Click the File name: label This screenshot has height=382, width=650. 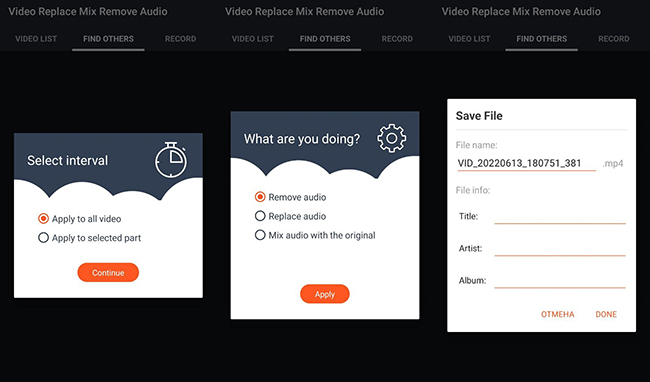point(476,145)
